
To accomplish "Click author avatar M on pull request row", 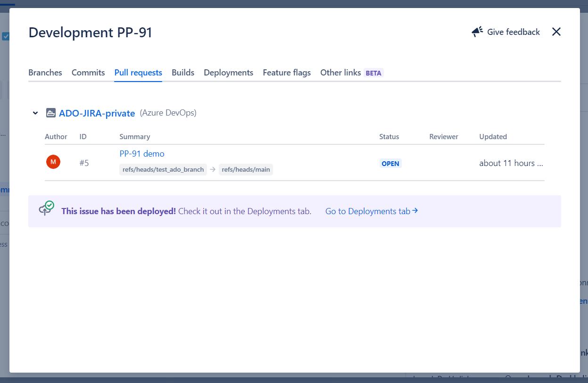I will tap(53, 162).
